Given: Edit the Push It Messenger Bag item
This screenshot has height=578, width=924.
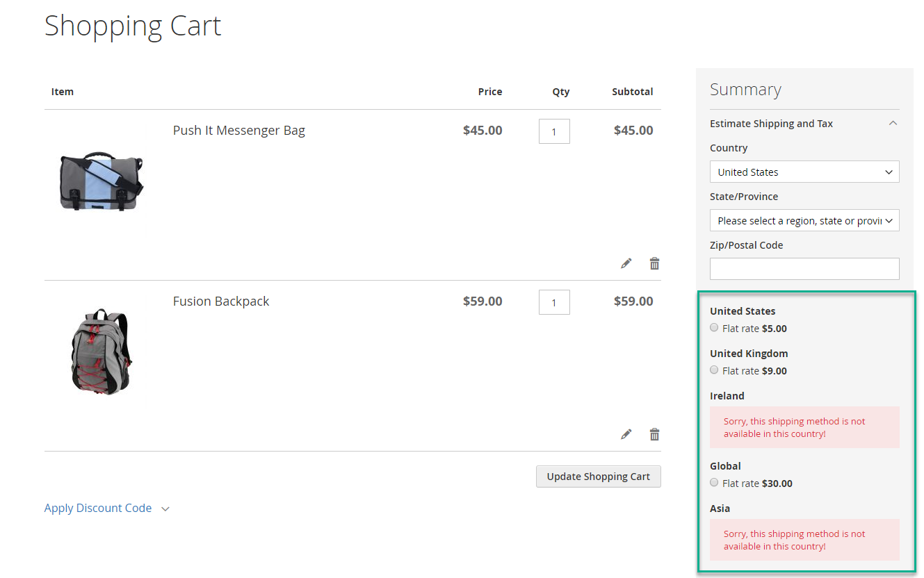Looking at the screenshot, I should (x=626, y=263).
